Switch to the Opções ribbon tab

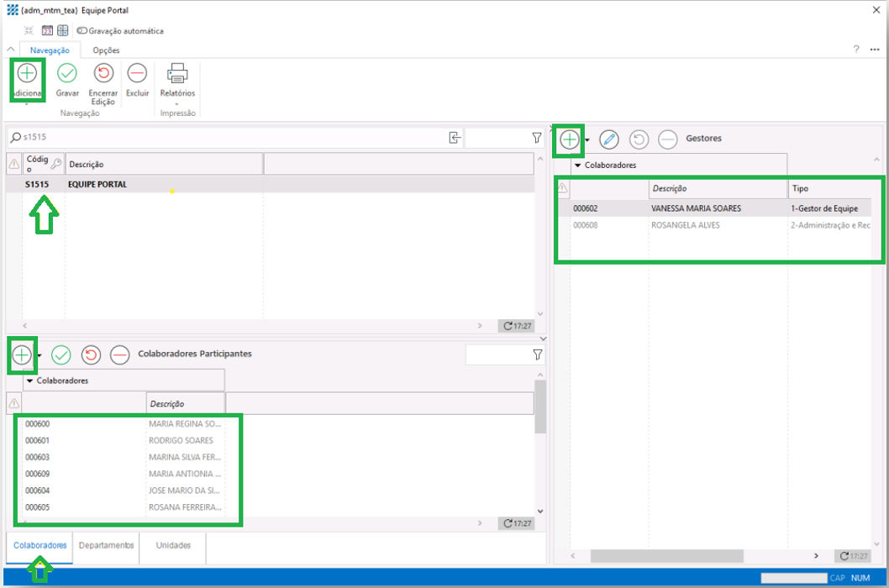pyautogui.click(x=106, y=50)
